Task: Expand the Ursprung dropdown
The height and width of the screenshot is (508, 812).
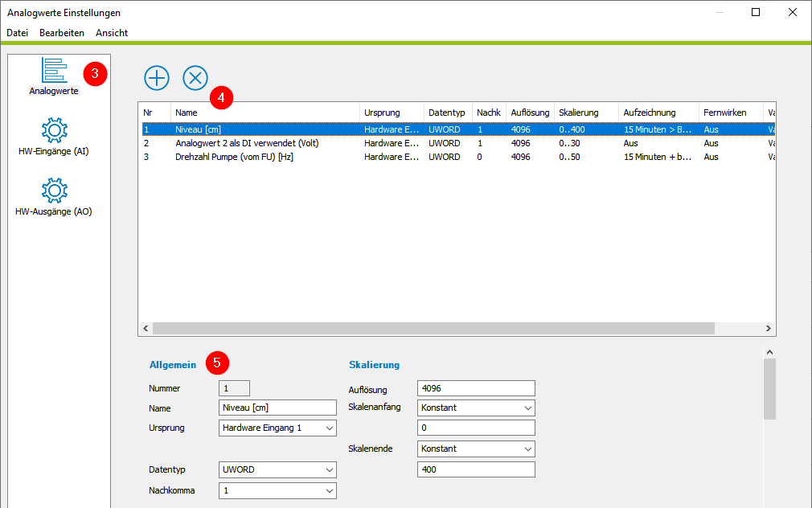Action: (277, 428)
